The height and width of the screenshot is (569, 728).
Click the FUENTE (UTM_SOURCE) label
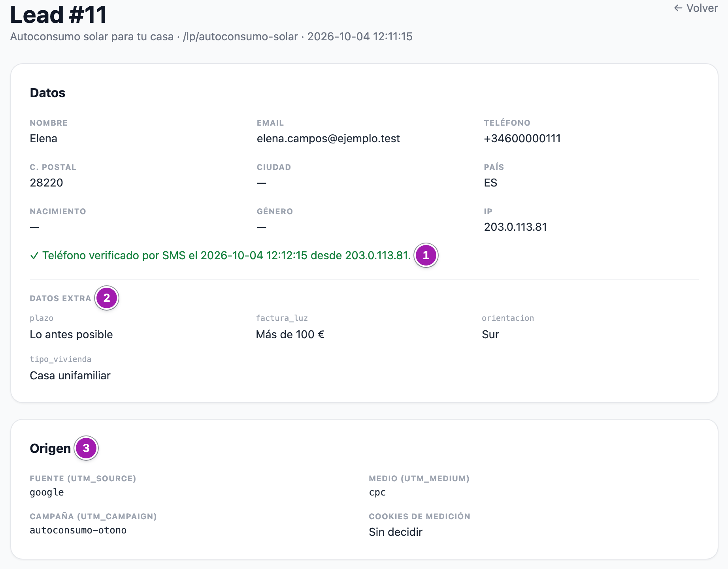(x=83, y=479)
